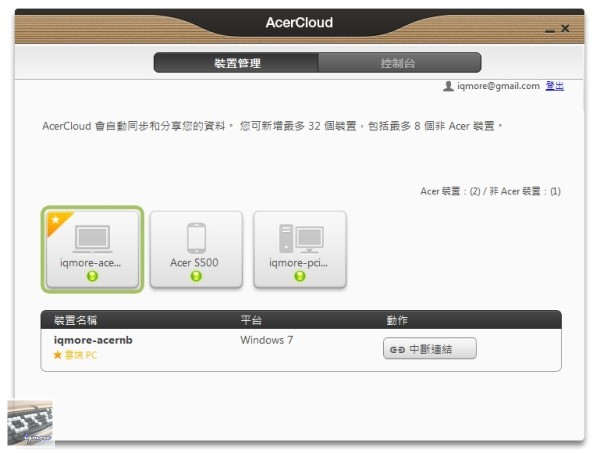Click the desktop PC icon on iqmore-pci... card
The width and height of the screenshot is (600, 453).
click(x=301, y=239)
